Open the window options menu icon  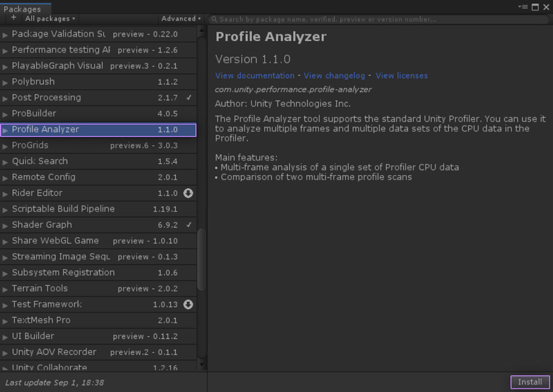pos(522,7)
